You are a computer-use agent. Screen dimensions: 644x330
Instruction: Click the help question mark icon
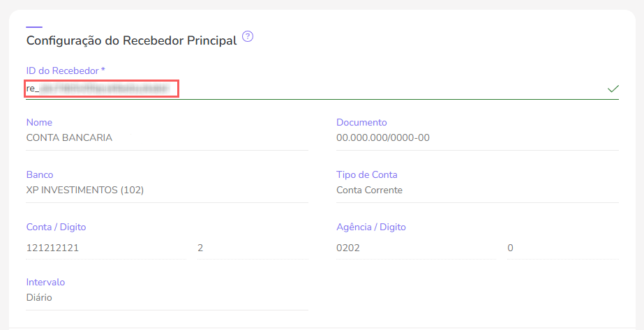click(248, 37)
